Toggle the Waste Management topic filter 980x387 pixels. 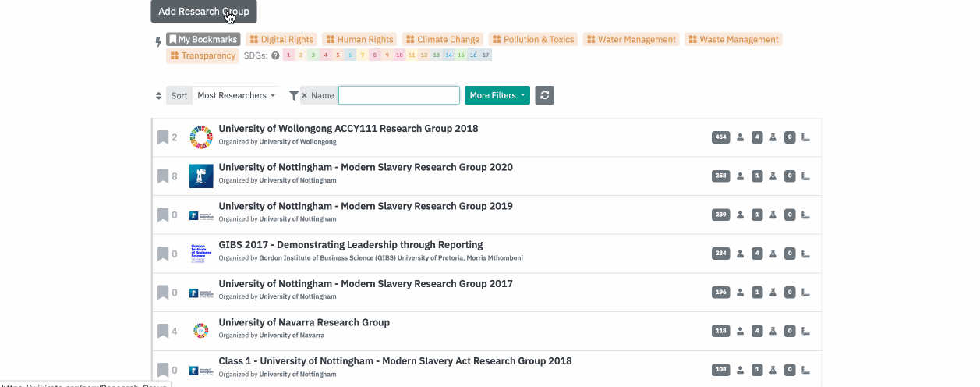[x=734, y=39]
